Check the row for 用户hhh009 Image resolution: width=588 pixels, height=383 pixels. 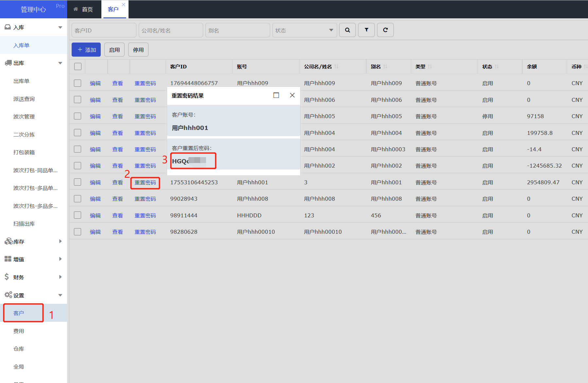click(78, 83)
